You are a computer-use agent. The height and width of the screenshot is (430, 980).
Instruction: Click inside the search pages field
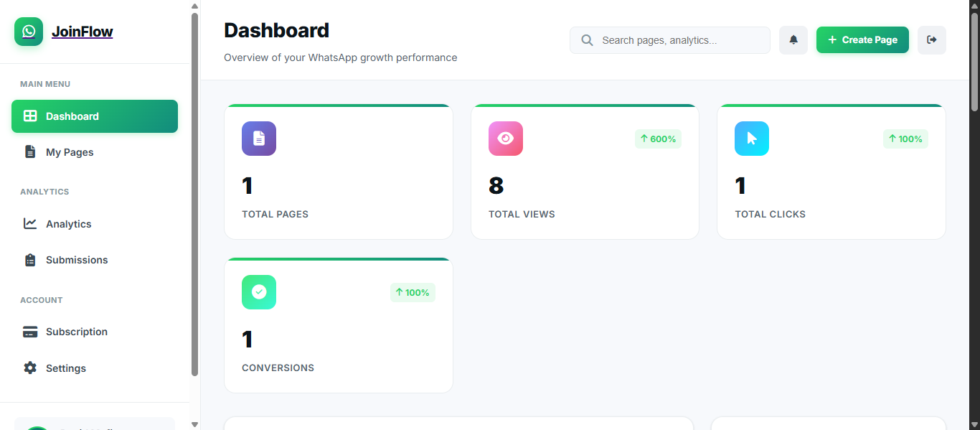pos(669,39)
